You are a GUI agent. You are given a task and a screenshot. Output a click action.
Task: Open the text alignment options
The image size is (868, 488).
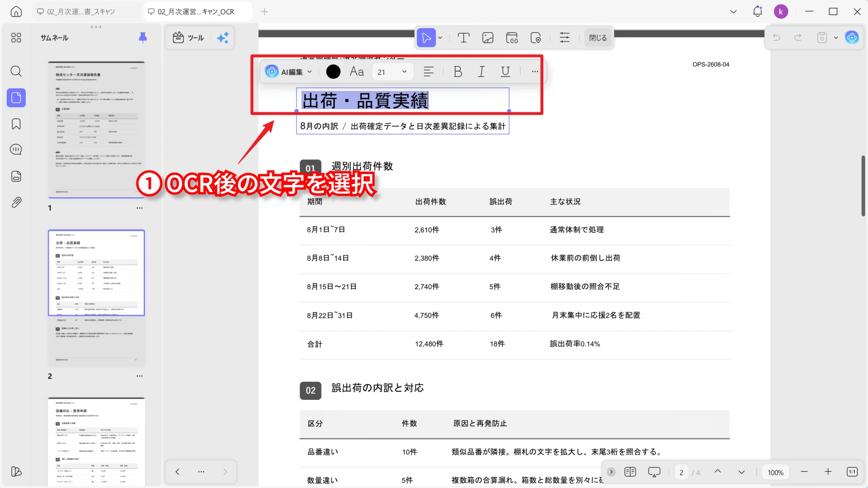pos(428,71)
